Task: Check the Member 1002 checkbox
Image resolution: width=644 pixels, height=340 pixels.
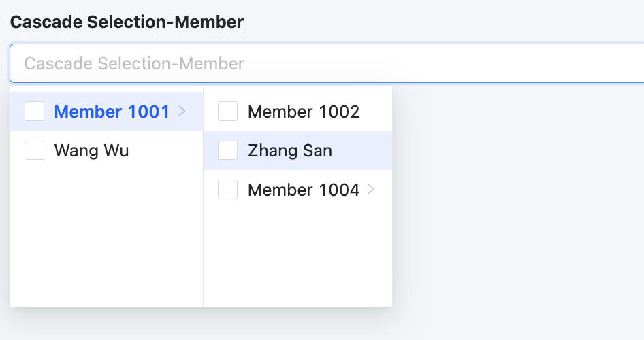Action: coord(228,112)
